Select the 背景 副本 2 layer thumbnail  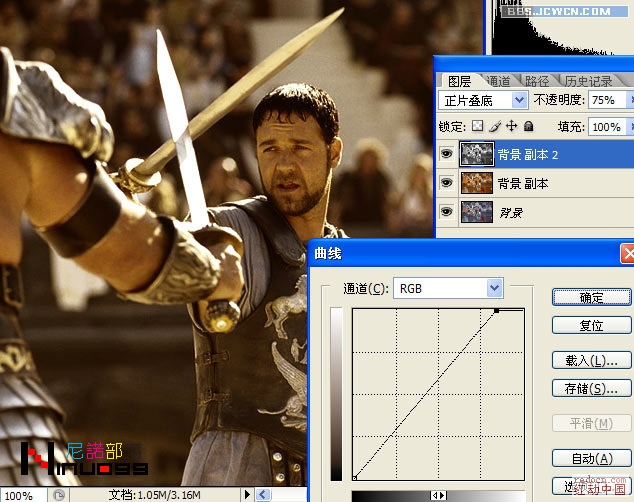pos(477,154)
